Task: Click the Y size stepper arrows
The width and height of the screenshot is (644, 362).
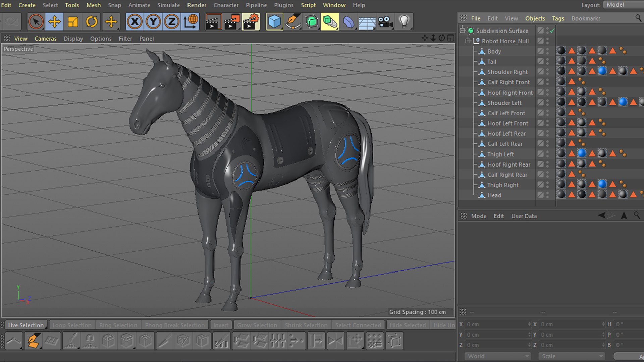Action: click(x=603, y=335)
